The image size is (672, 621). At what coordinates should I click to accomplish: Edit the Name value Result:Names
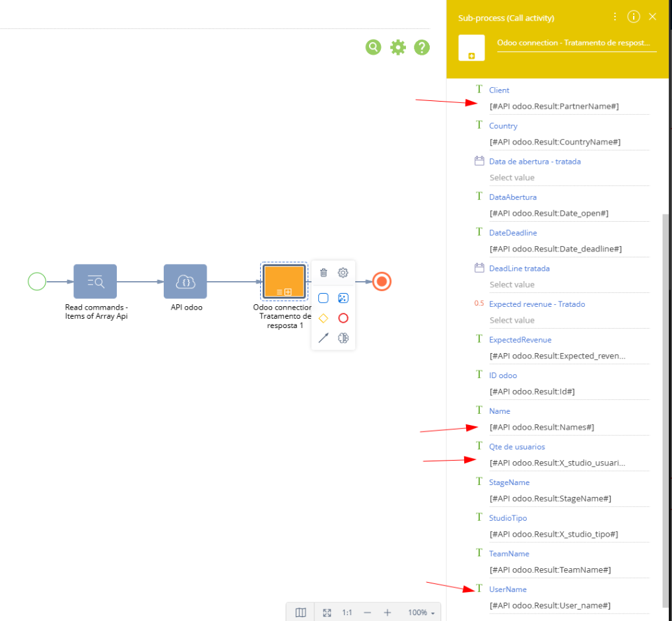pyautogui.click(x=569, y=427)
